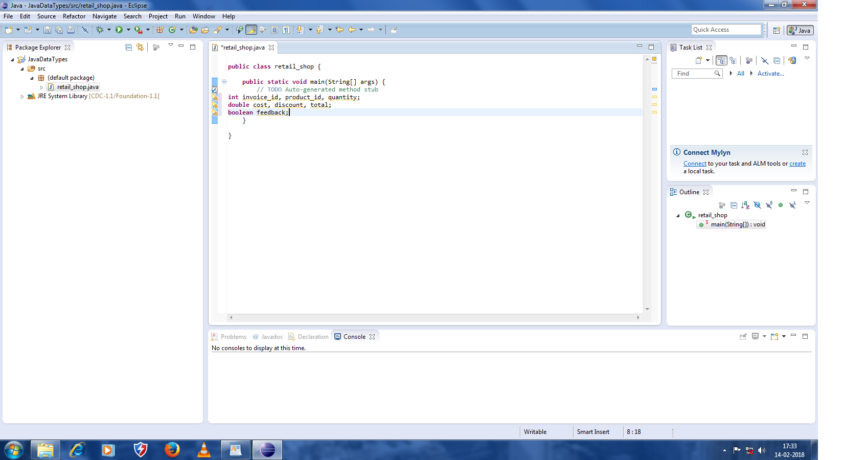Toggle Hide Non-Public Members green dot
868x460 pixels.
781,205
